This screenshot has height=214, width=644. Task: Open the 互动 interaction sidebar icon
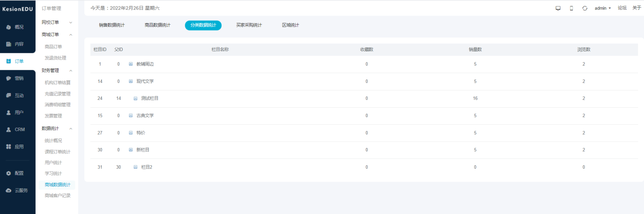pos(8,95)
